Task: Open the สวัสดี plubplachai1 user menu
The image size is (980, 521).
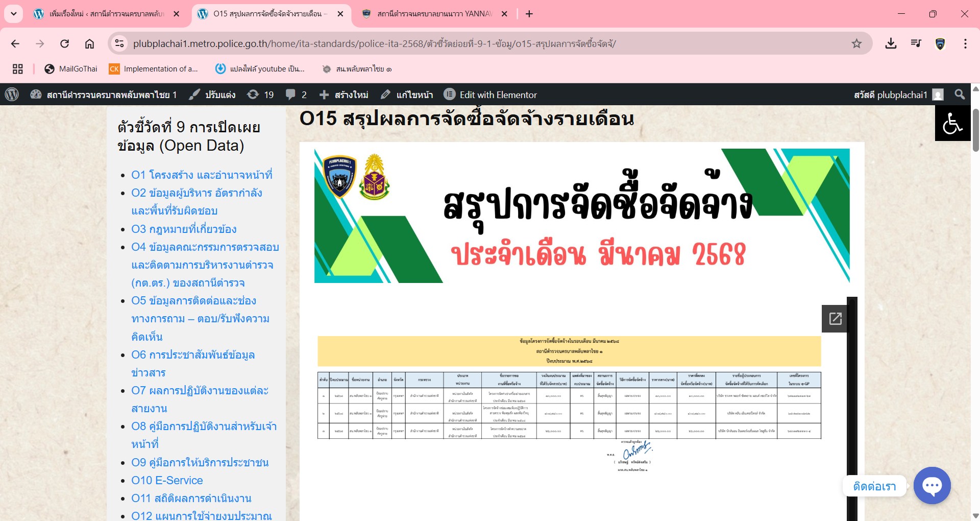Action: (897, 94)
